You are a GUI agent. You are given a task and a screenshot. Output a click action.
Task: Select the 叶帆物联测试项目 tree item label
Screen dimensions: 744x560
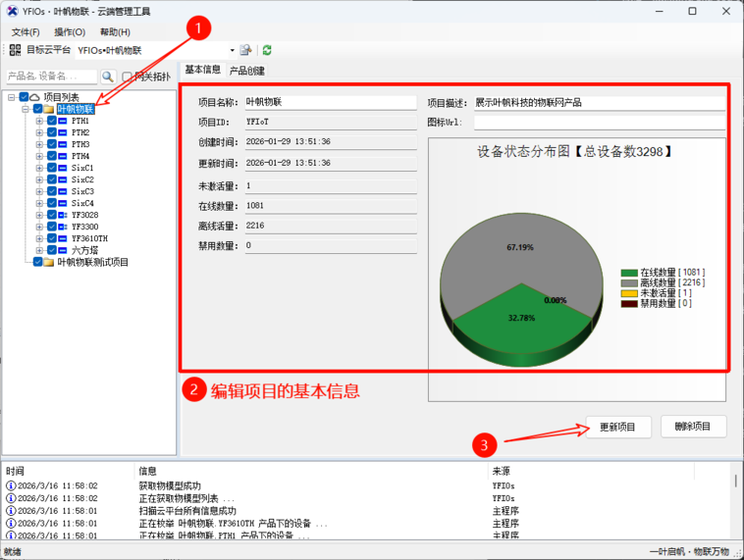click(x=93, y=262)
